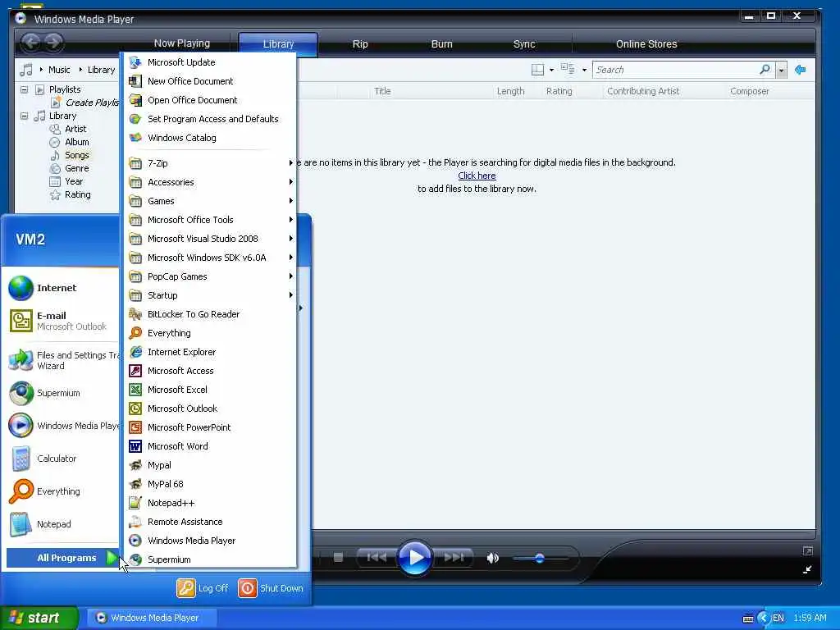The width and height of the screenshot is (840, 630).
Task: Expand the Startup folder
Action: pyautogui.click(x=210, y=295)
